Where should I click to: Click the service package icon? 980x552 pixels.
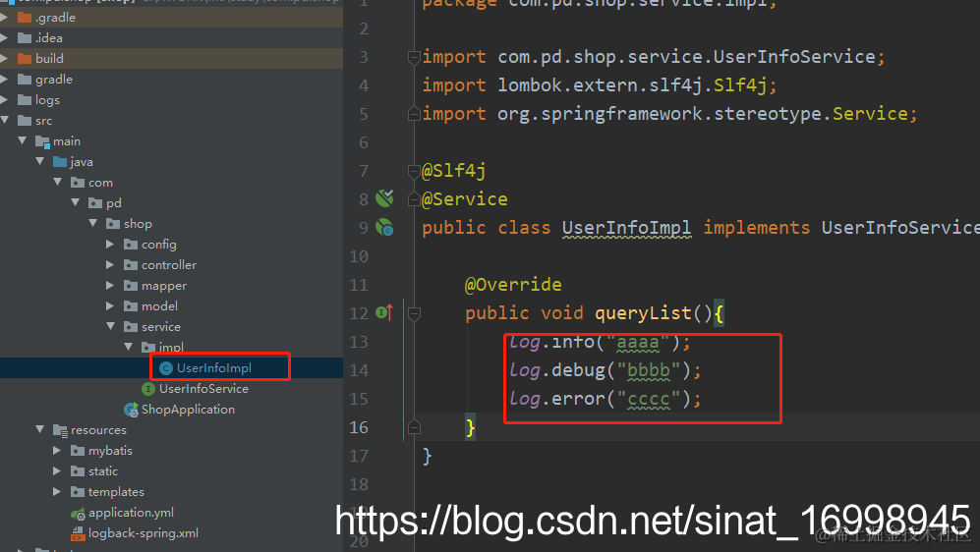click(x=131, y=326)
